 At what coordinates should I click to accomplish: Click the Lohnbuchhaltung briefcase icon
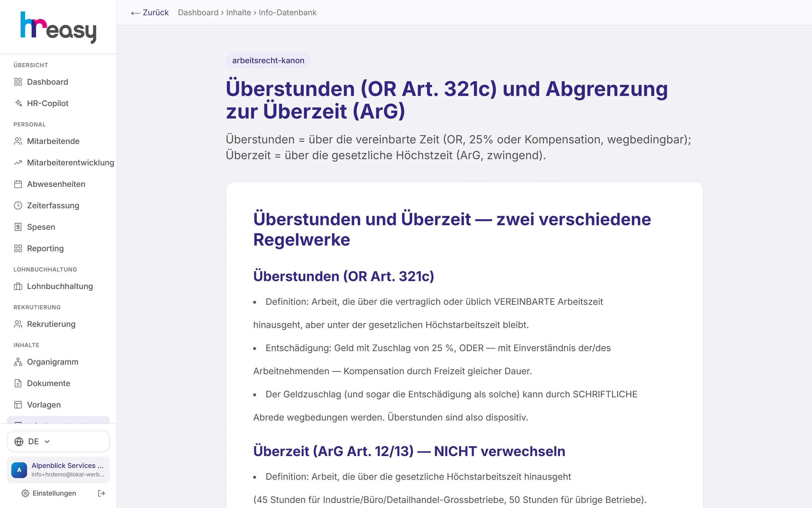tap(18, 286)
